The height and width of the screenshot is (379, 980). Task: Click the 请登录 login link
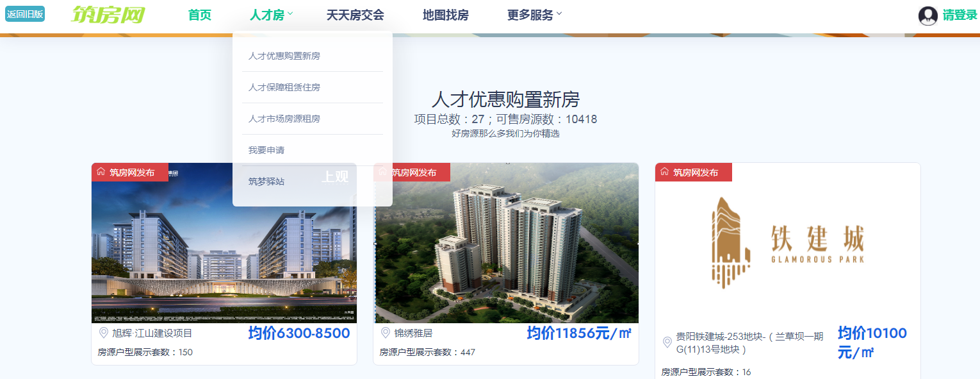point(960,15)
